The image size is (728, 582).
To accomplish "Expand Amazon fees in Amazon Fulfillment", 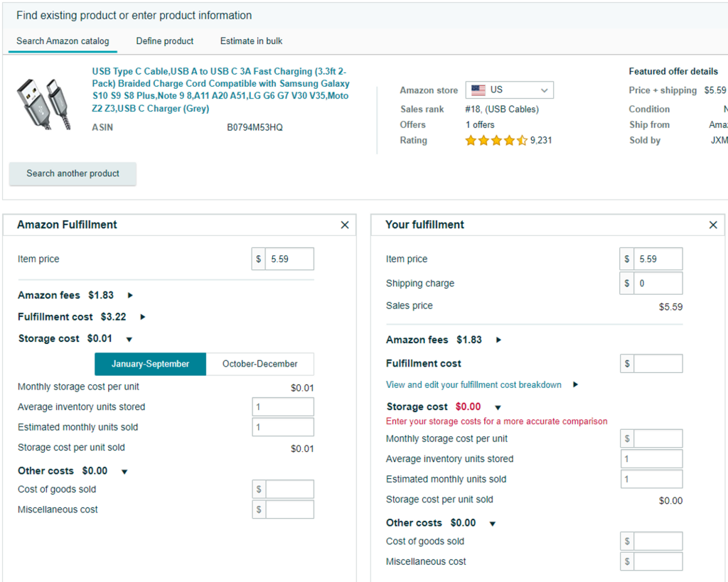I will pos(131,295).
